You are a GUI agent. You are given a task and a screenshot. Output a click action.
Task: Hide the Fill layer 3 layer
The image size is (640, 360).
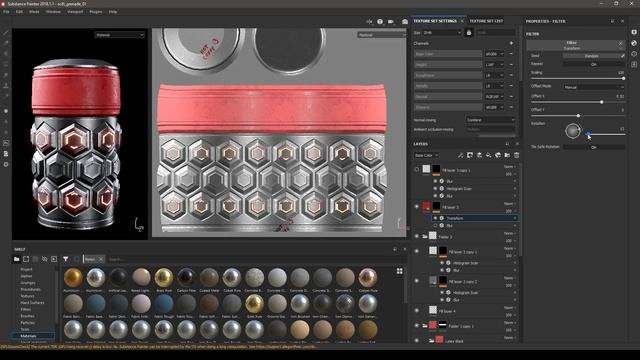(x=417, y=207)
